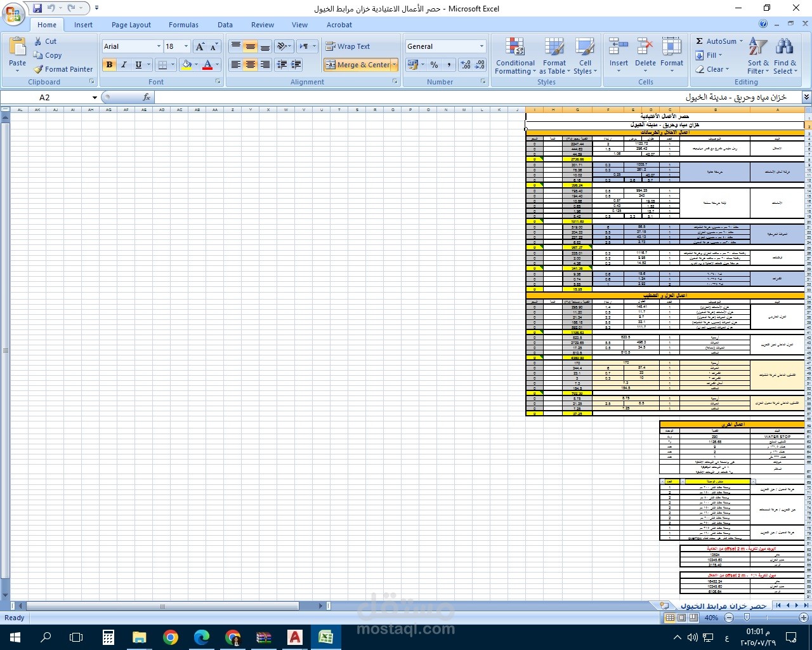Open the Arial font name dropdown
Image resolution: width=812 pixels, height=650 pixels.
coord(159,46)
